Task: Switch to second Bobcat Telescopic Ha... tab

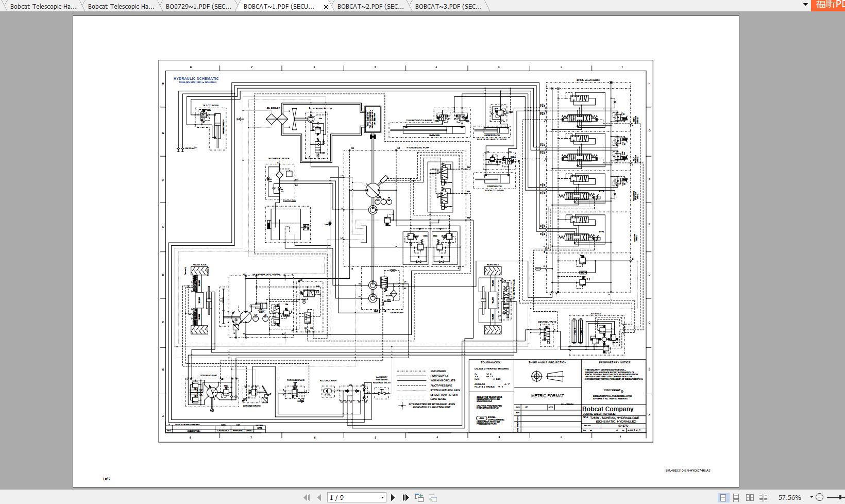Action: (121, 6)
